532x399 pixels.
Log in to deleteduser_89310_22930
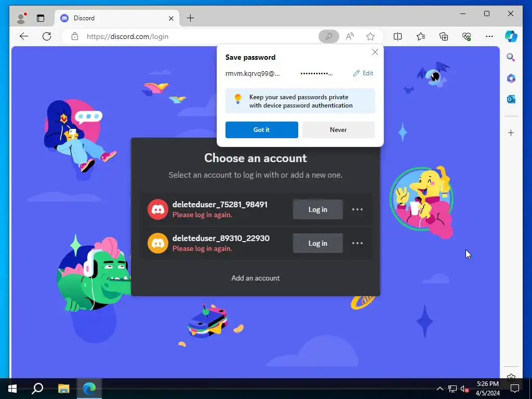[x=318, y=243]
